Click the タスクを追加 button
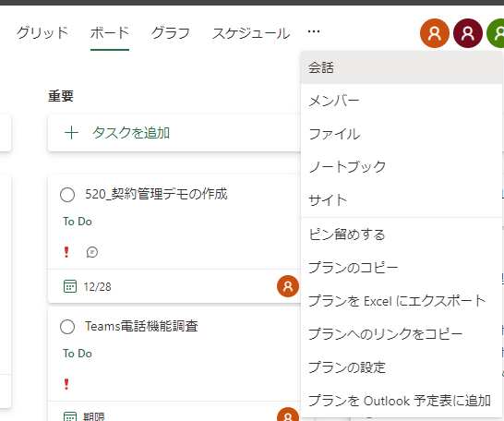 [174, 133]
